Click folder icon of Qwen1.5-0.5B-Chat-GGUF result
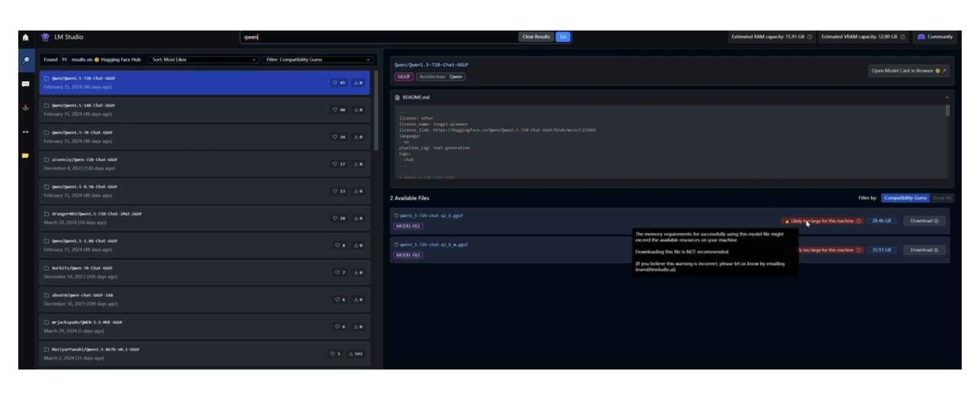The width and height of the screenshot is (980, 400). coord(46,187)
